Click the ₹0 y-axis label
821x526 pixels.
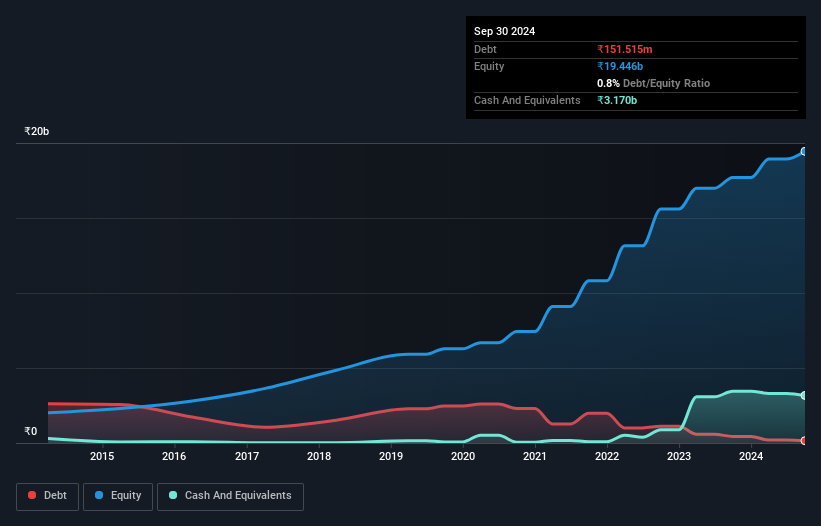[31, 431]
